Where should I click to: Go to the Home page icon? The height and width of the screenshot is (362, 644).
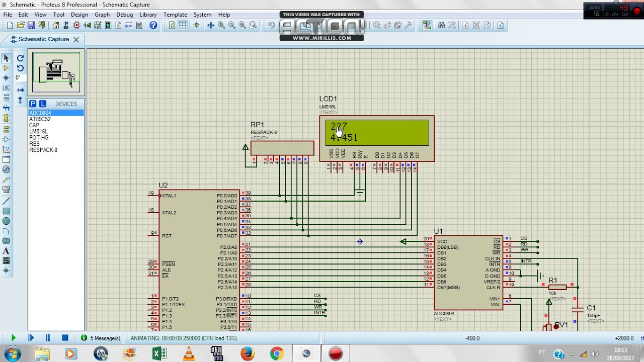pos(56,25)
